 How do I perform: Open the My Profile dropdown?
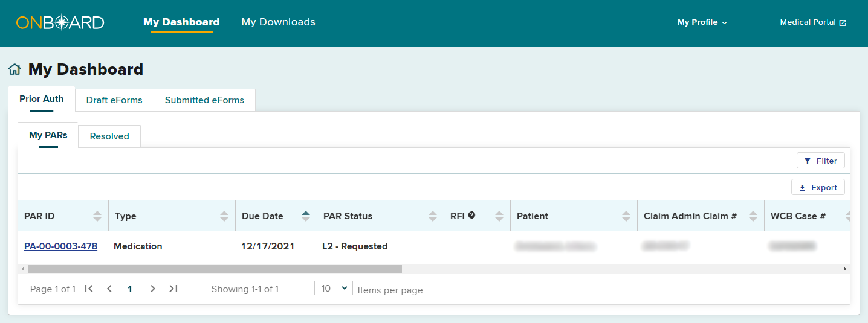[702, 22]
